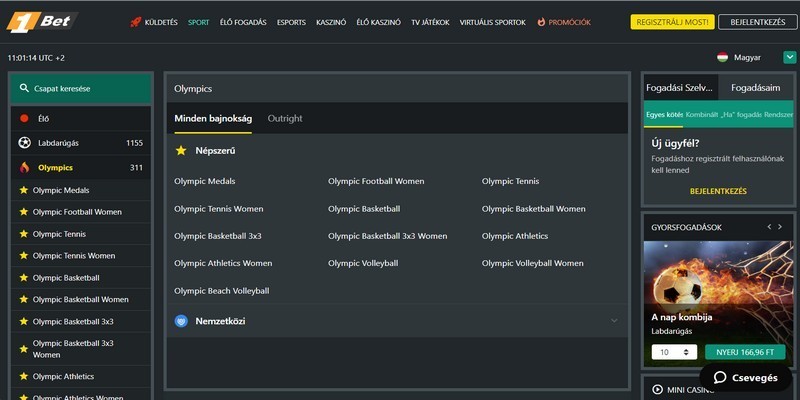
Task: Open Olympic Volleyball Women link
Action: tap(533, 263)
